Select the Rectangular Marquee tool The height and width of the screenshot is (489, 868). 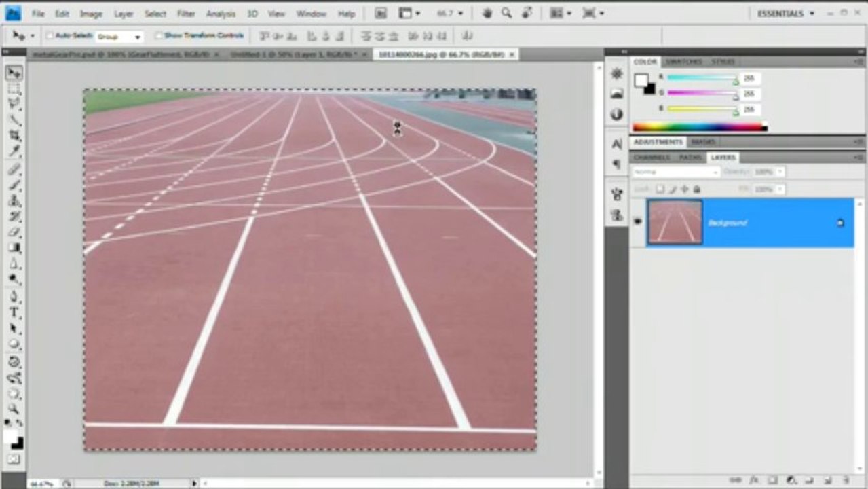(14, 89)
